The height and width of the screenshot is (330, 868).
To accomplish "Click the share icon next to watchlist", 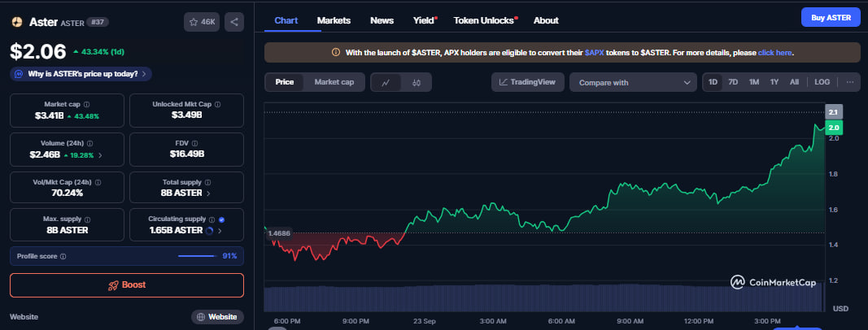I will (233, 23).
